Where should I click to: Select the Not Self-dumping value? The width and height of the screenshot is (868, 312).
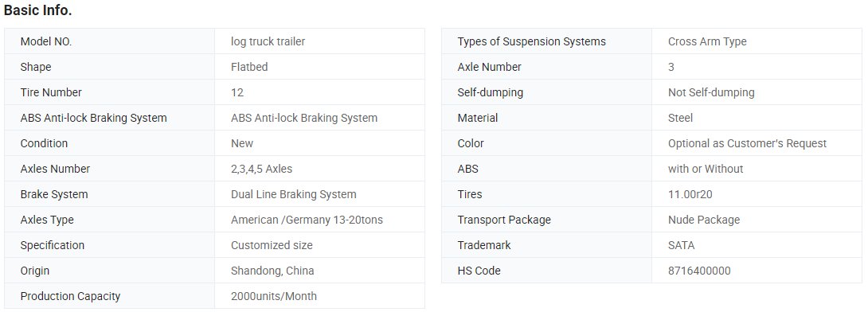(711, 92)
